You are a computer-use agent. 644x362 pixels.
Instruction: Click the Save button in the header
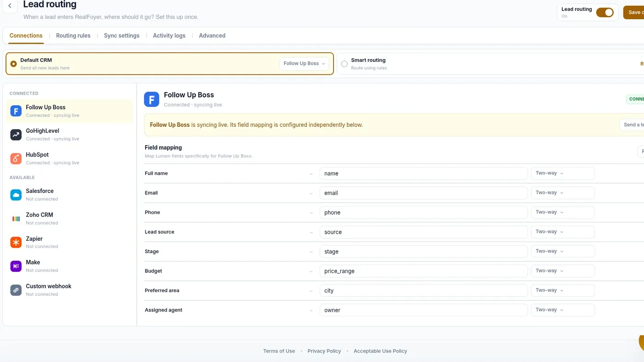point(634,12)
